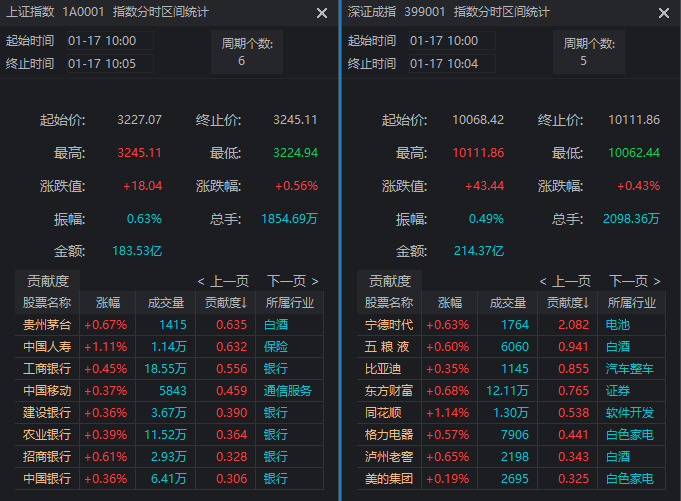Image resolution: width=681 pixels, height=501 pixels.
Task: Go to 上一页 in 上证指数 contribution list
Action: click(x=223, y=281)
